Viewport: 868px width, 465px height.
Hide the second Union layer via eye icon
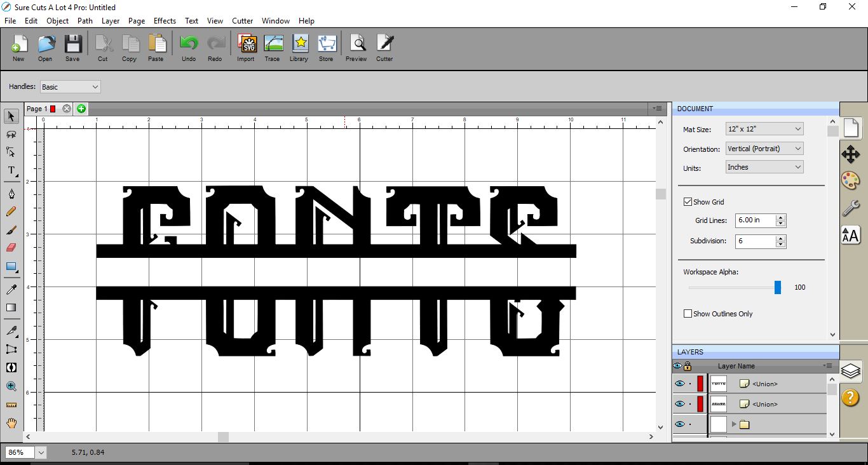pos(679,404)
